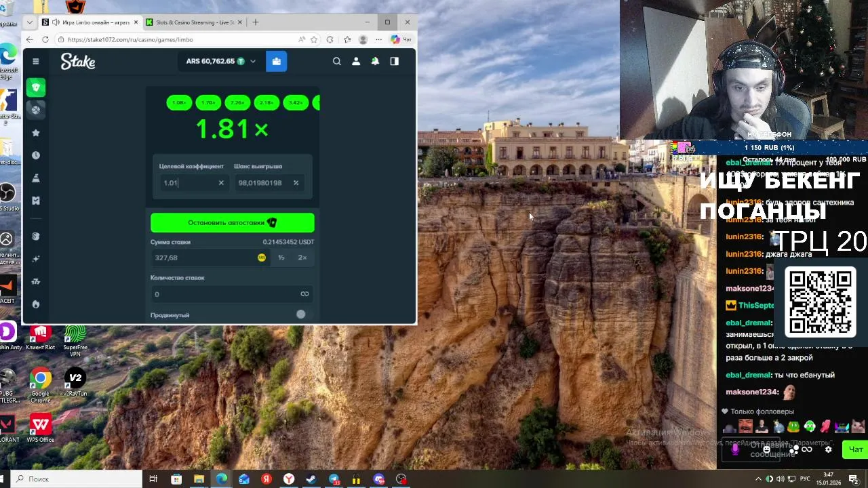Show hidden system tray icons
The width and height of the screenshot is (868, 488).
click(758, 479)
